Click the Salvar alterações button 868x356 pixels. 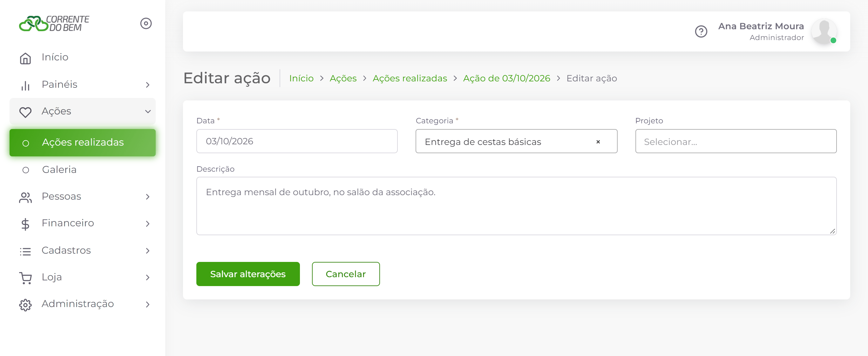click(x=248, y=274)
